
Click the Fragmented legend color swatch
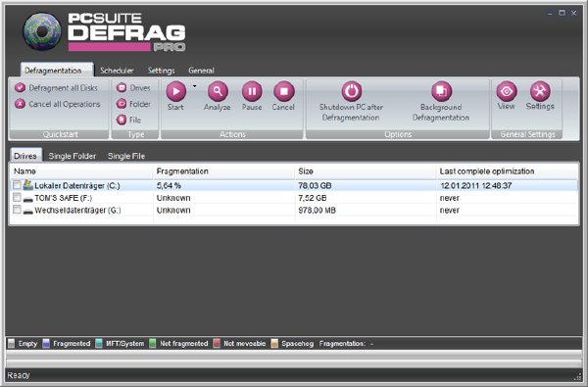click(46, 344)
